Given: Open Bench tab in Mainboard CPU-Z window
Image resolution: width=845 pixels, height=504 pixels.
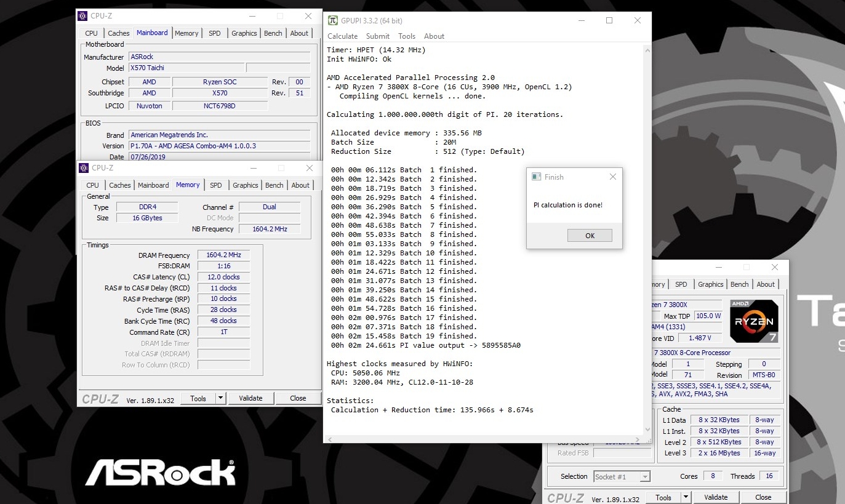Looking at the screenshot, I should coord(273,33).
